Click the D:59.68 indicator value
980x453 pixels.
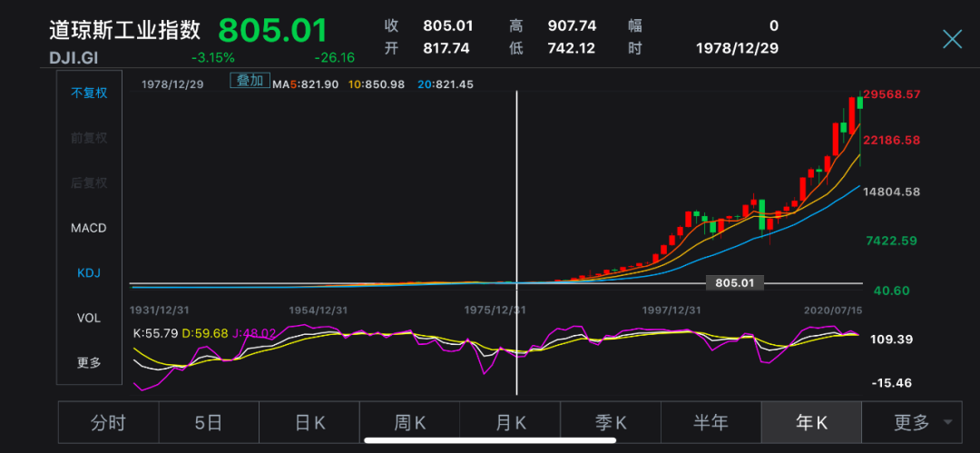pyautogui.click(x=204, y=333)
